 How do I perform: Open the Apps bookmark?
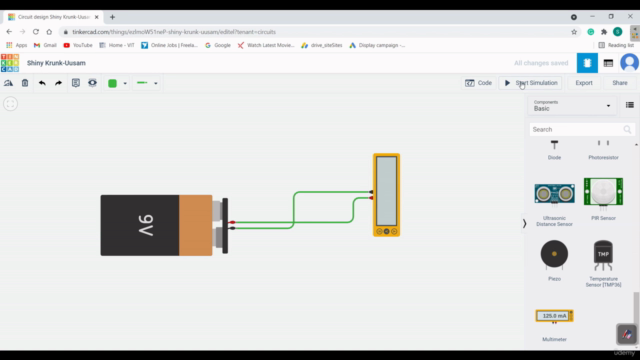(17, 45)
